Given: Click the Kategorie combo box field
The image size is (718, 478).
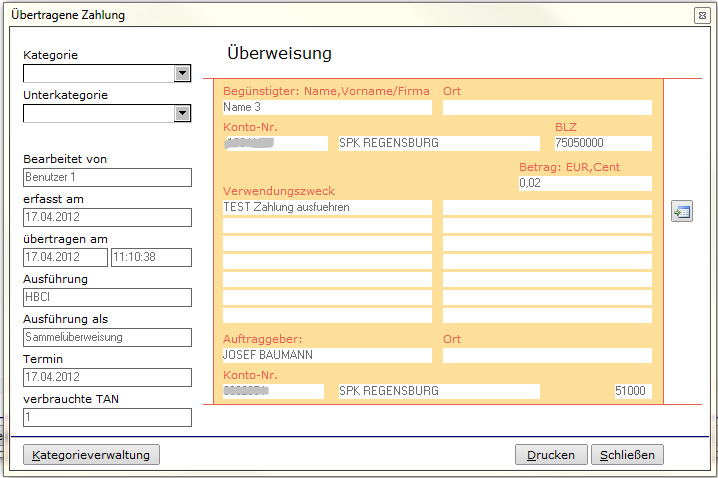Looking at the screenshot, I should tap(107, 73).
